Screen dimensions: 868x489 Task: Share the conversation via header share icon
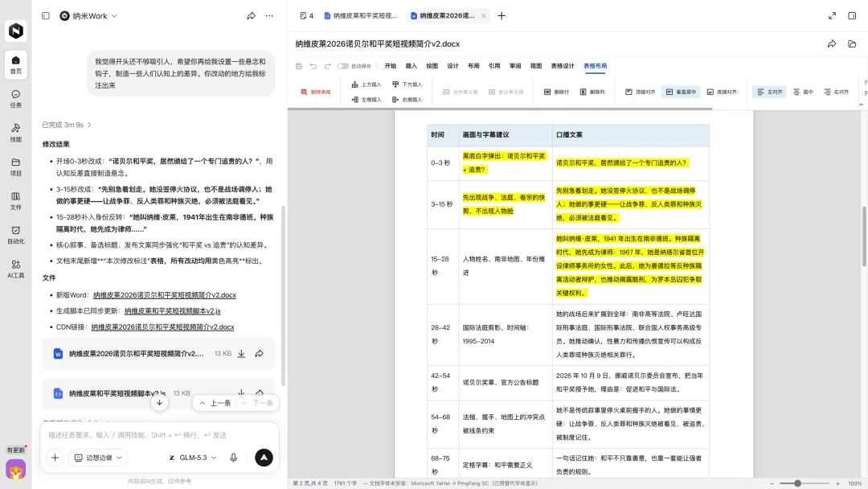click(x=252, y=16)
